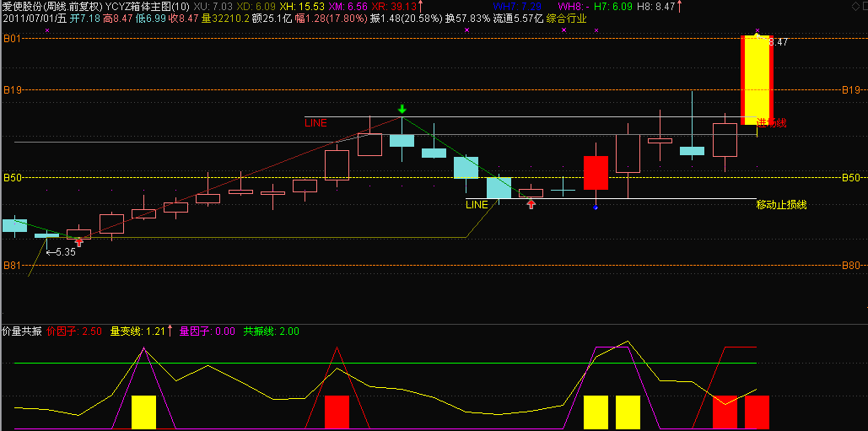Click the open price 开7.18

84,19
